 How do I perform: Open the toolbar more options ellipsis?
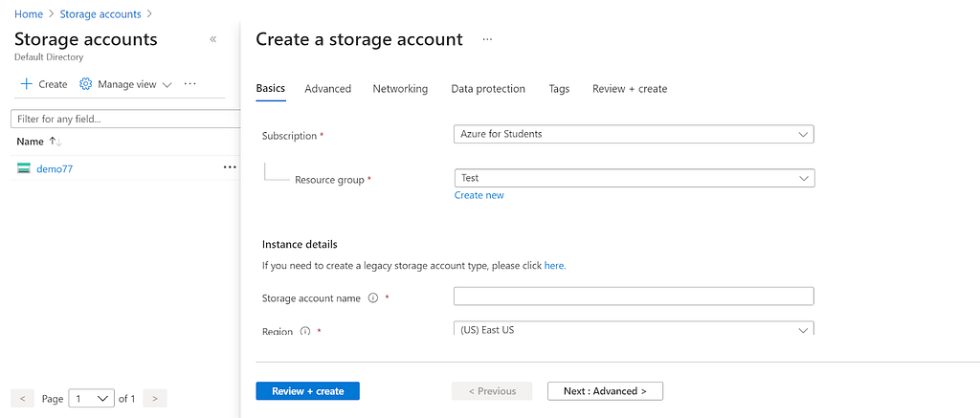(x=190, y=84)
